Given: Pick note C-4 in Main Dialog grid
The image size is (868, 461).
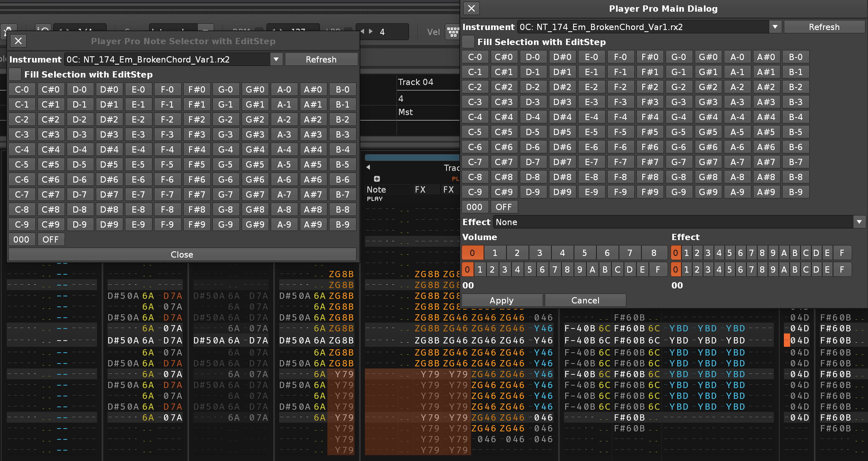Looking at the screenshot, I should click(475, 117).
